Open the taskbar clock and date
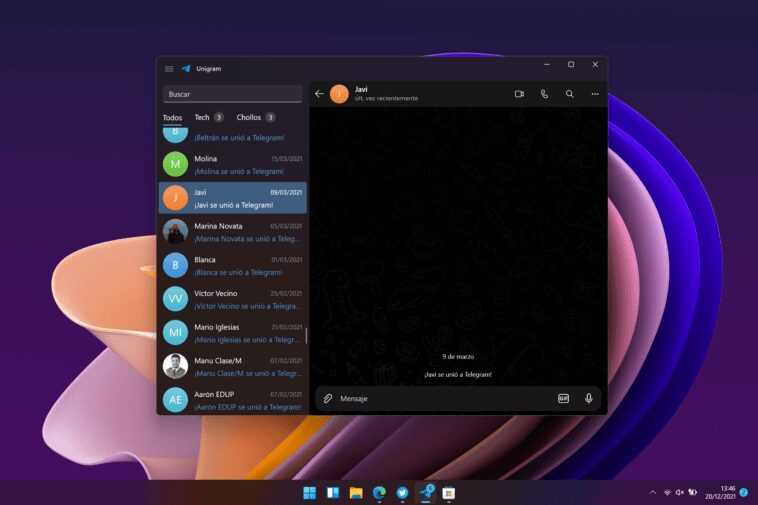 pos(720,492)
